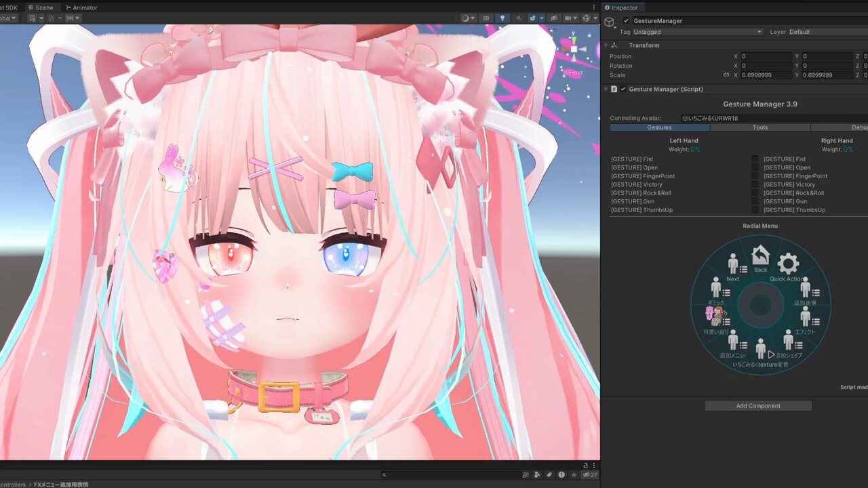Toggle Right Hand Victory gesture checkbox
868x488 pixels.
[755, 184]
